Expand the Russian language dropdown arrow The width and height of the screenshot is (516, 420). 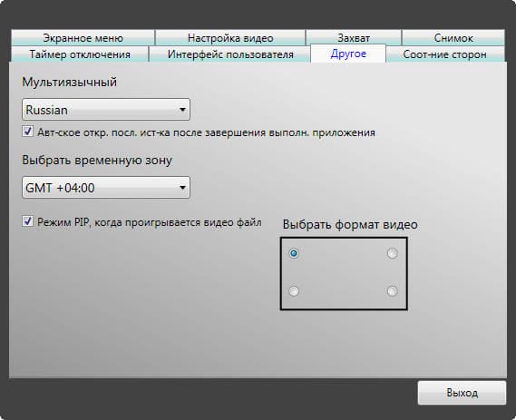[x=182, y=109]
